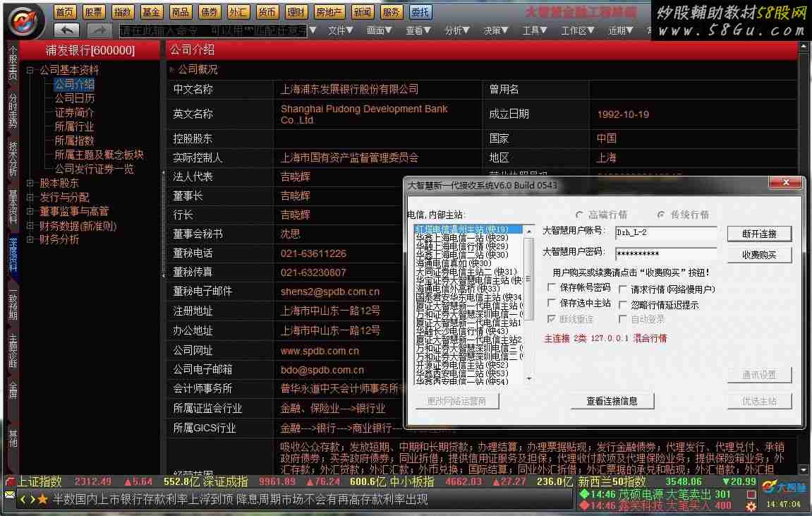This screenshot has width=812, height=516.
Task: Open www.spdb.com.cn company website link
Action: tap(320, 351)
